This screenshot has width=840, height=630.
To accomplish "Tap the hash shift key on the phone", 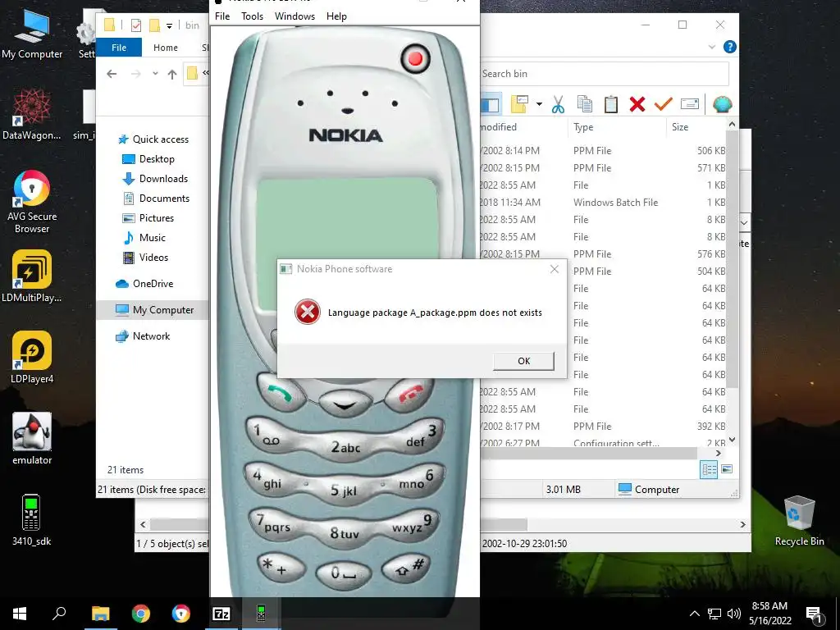I will 407,568.
